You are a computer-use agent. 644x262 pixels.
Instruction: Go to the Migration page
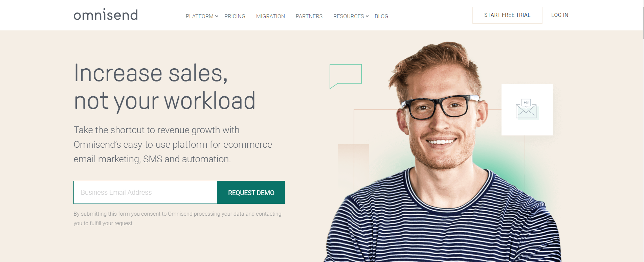[x=270, y=16]
